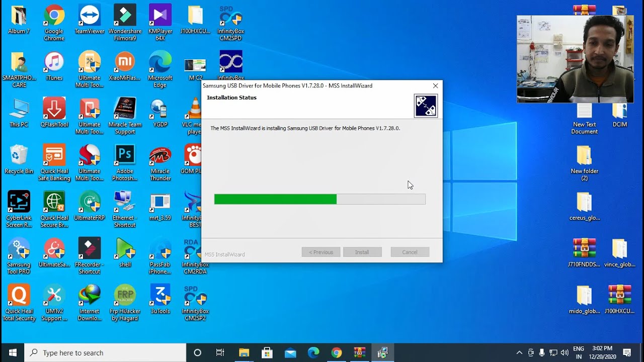Screen dimensions: 644x362
Task: Launch TeamViewer from the desktop
Action: (x=90, y=20)
